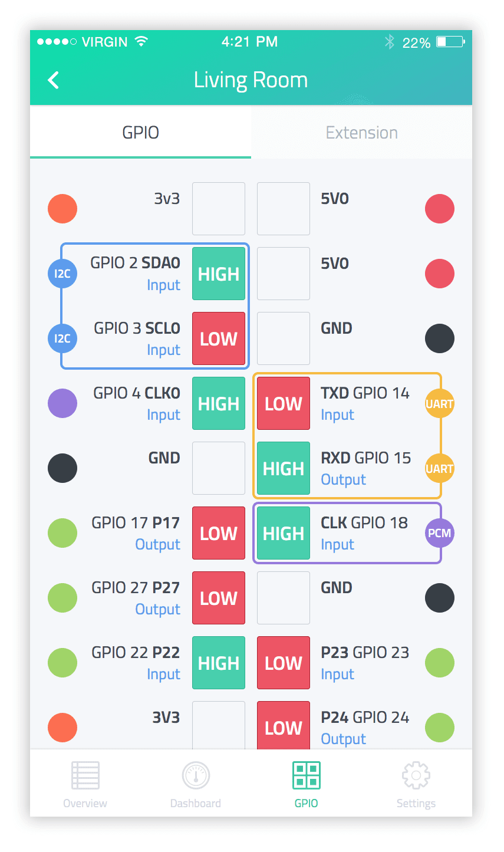Change GPIO 4 CLK0 Input mode
The width and height of the screenshot is (504, 852).
coord(163,415)
